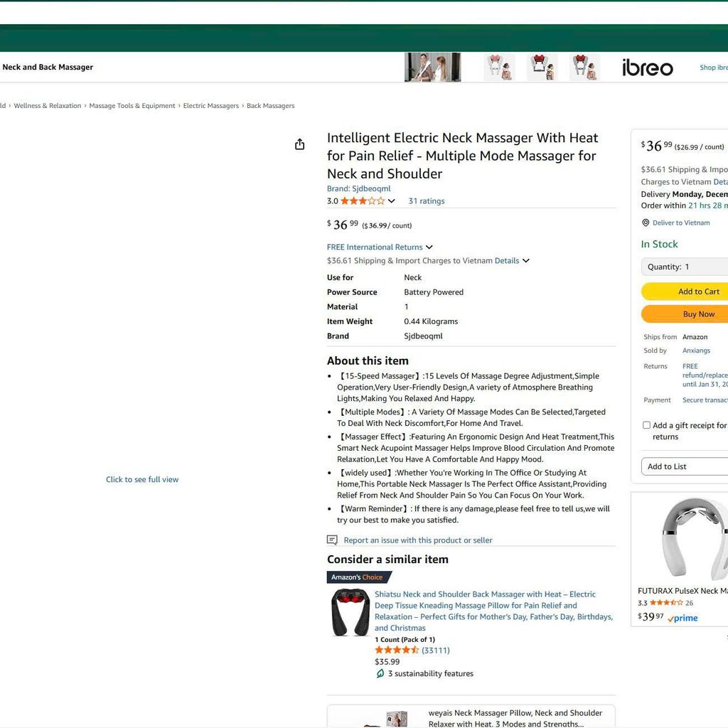Click the (33111) reviews count
This screenshot has width=728, height=728.
(436, 651)
